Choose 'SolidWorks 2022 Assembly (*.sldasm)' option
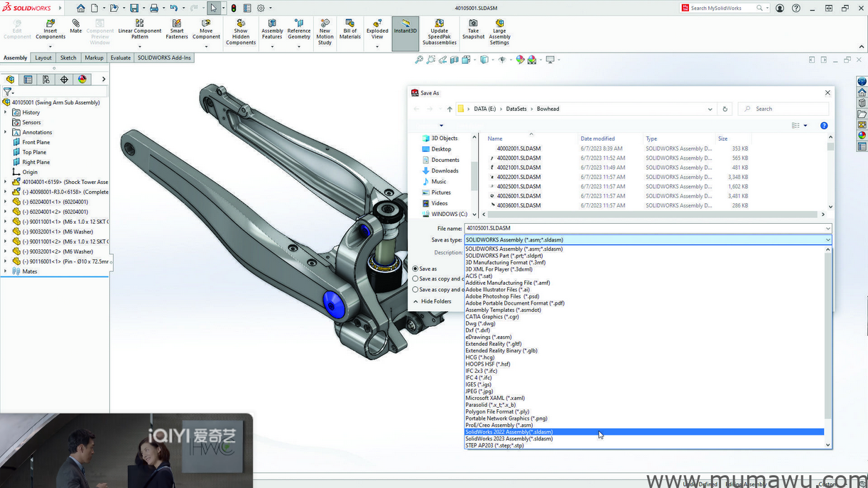 [644, 432]
